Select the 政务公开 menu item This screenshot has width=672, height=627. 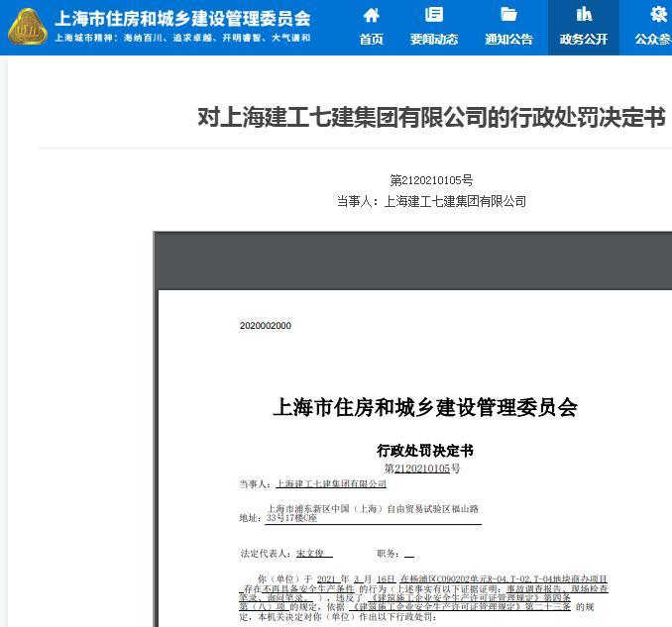(x=584, y=39)
